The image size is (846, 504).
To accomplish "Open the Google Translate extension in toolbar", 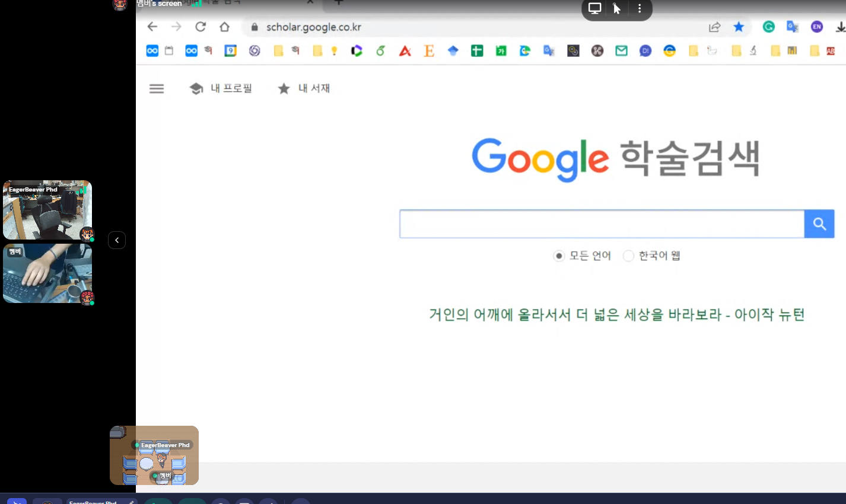I will pyautogui.click(x=793, y=27).
